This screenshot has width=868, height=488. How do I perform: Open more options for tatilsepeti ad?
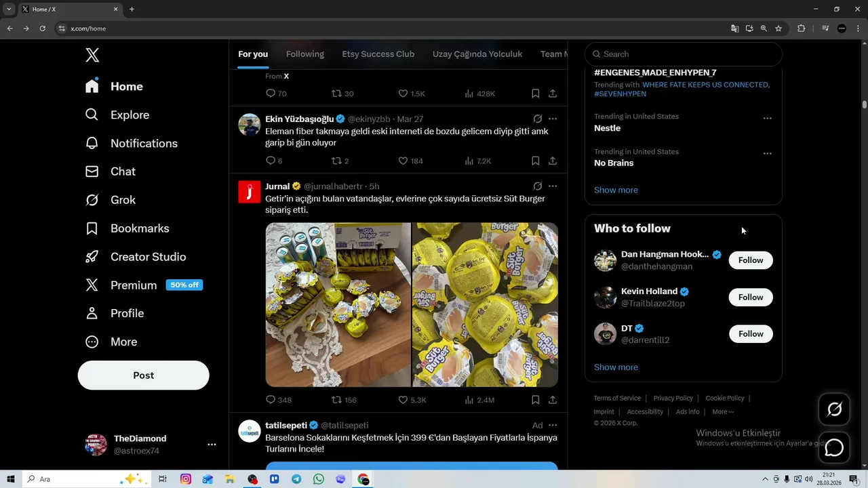point(553,426)
